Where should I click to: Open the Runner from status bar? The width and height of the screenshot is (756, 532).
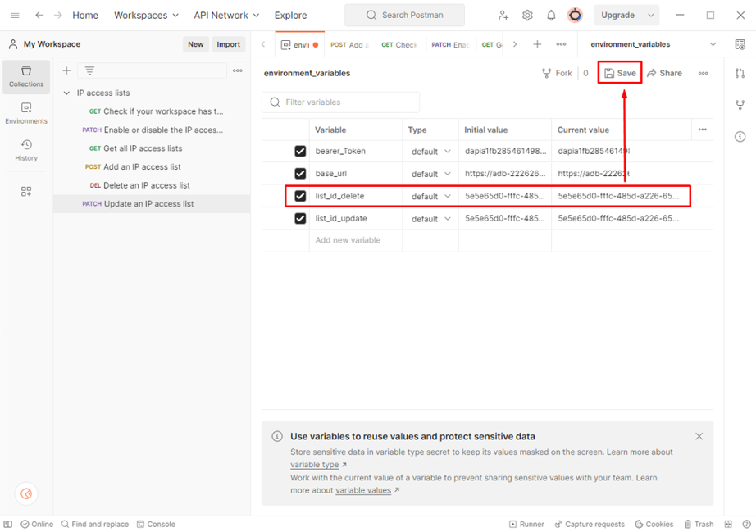tap(526, 524)
